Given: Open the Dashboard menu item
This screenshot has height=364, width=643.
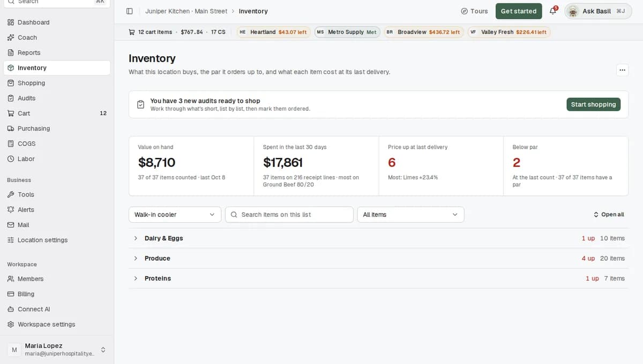Looking at the screenshot, I should [57, 22].
